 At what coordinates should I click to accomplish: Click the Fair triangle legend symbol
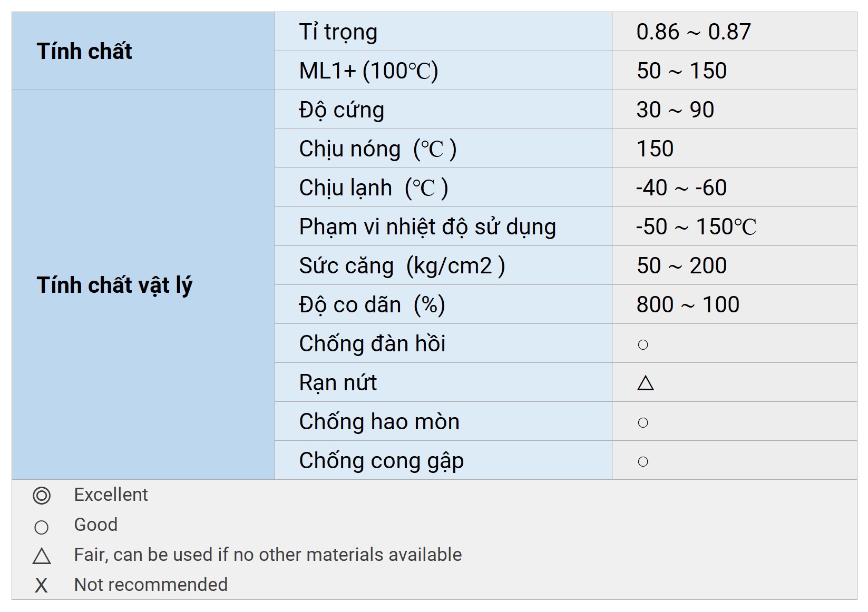pos(42,556)
